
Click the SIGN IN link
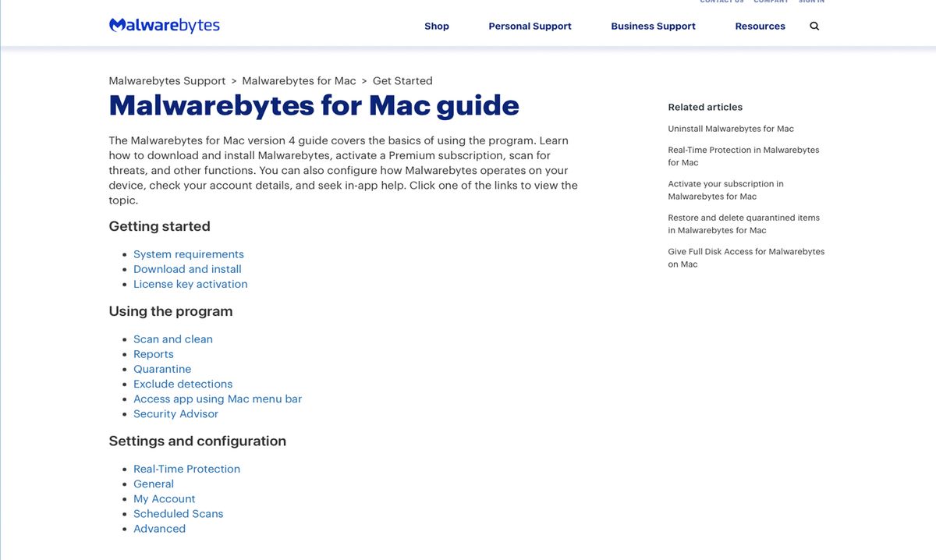pyautogui.click(x=811, y=2)
